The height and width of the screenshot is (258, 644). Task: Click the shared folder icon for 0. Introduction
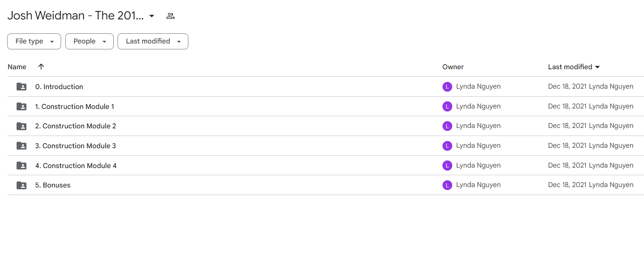click(21, 87)
